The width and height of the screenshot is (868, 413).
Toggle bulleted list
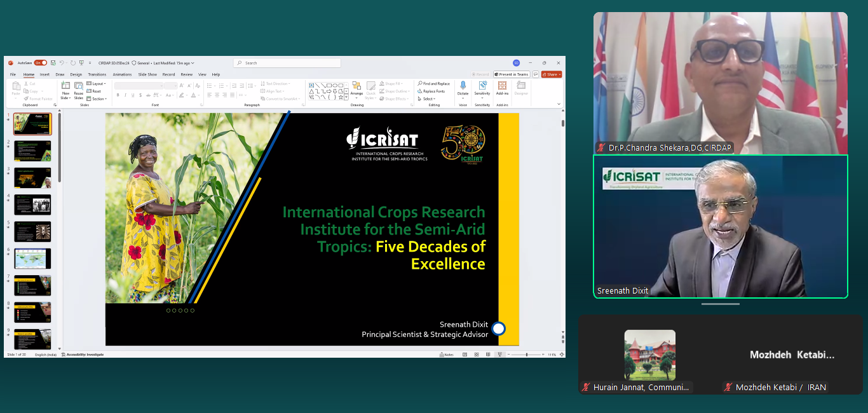click(209, 86)
